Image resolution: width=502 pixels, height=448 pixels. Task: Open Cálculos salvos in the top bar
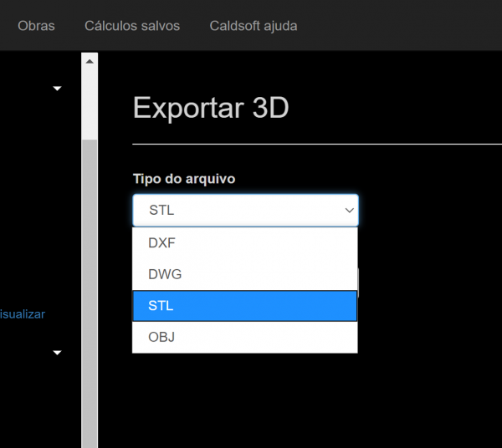132,26
